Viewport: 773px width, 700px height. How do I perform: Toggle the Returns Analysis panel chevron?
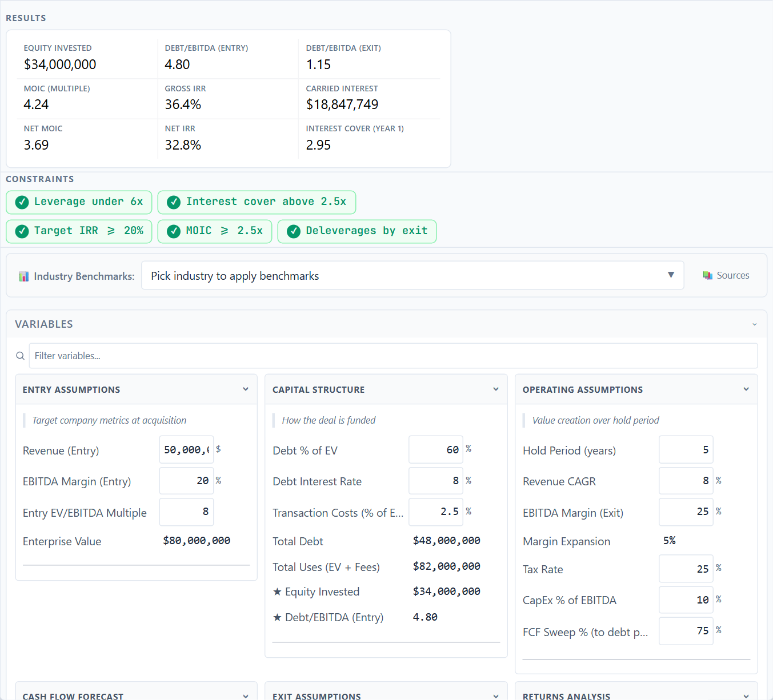[746, 696]
